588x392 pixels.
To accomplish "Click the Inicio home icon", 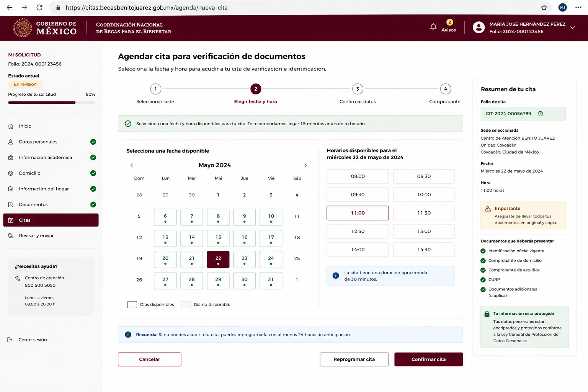I will (11, 126).
